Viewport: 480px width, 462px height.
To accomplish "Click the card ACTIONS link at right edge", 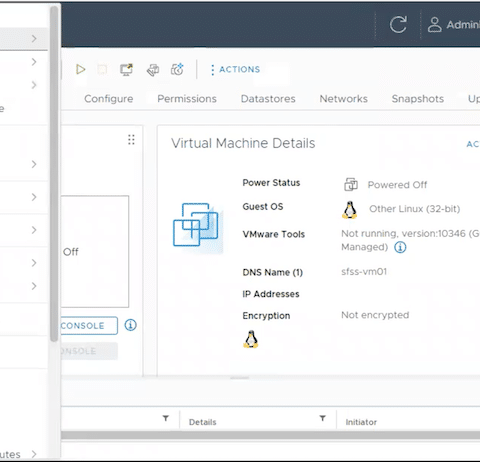I will pos(473,144).
